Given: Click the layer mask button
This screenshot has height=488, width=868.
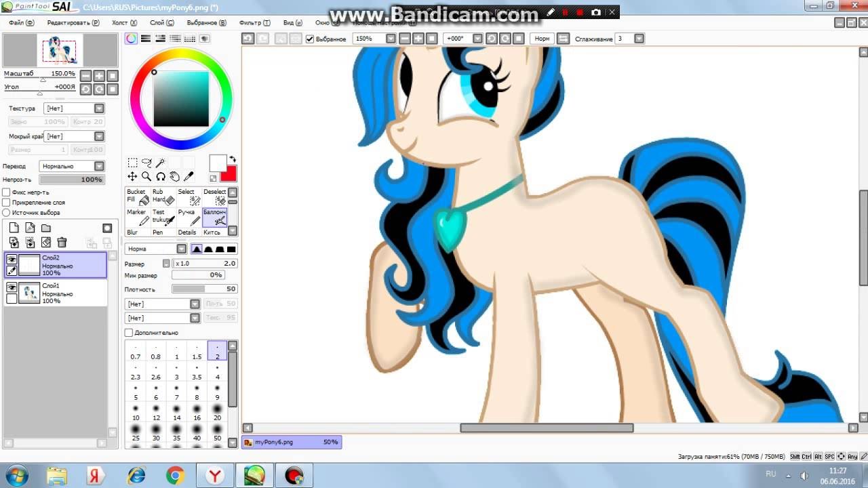Looking at the screenshot, I should (107, 228).
